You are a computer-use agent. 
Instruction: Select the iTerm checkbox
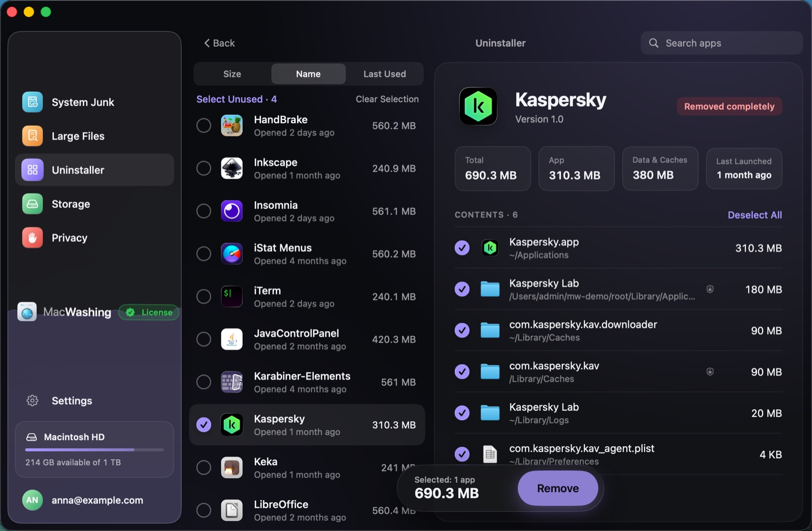click(x=204, y=296)
